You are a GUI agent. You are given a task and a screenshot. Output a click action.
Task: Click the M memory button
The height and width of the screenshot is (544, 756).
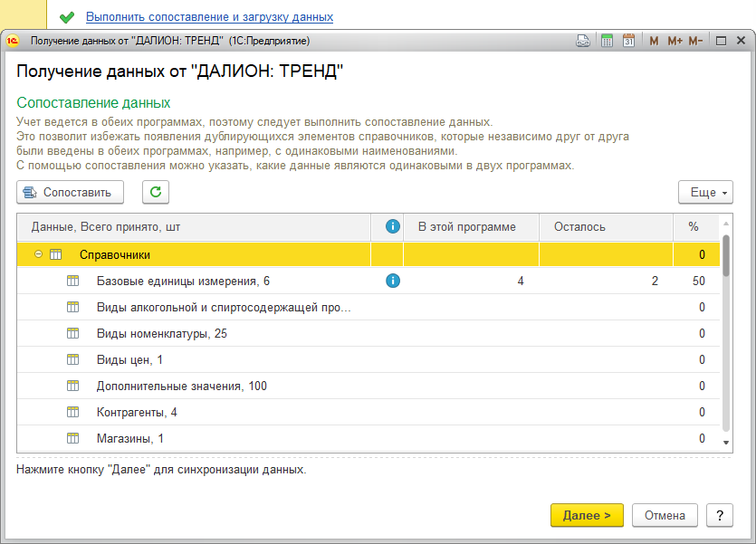(654, 41)
